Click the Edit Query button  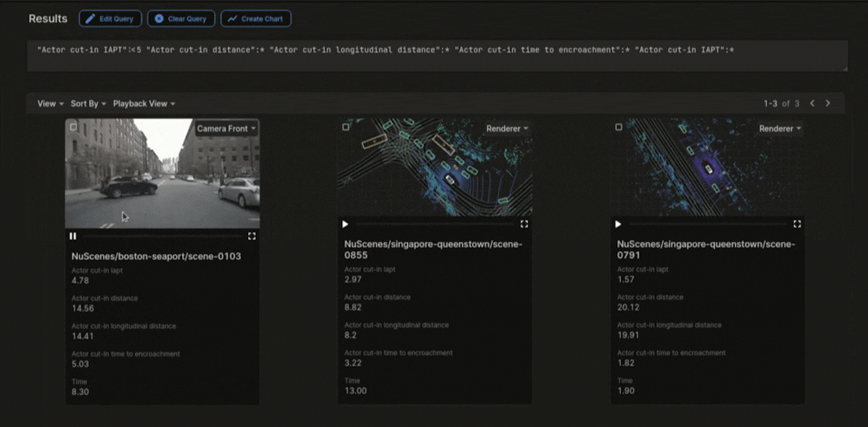click(x=110, y=18)
